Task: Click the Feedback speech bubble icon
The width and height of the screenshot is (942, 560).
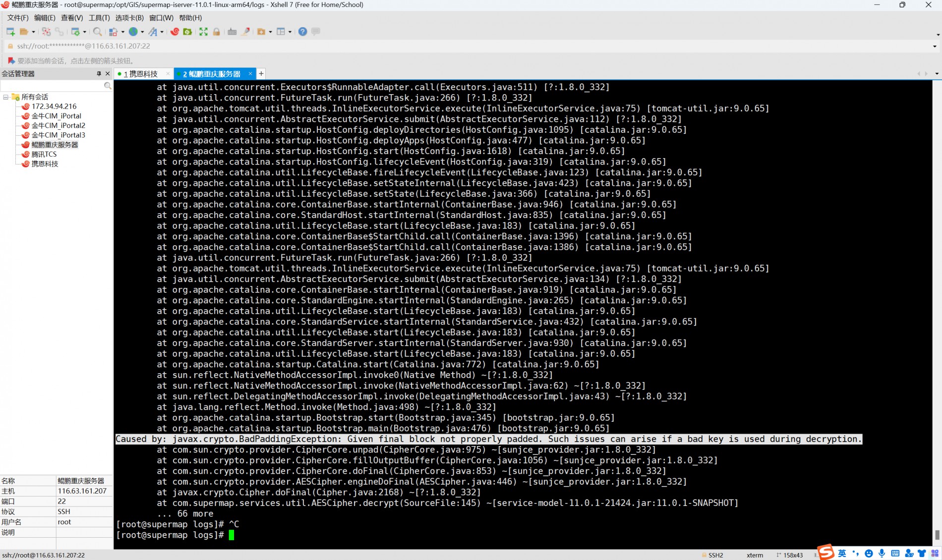Action: point(315,32)
